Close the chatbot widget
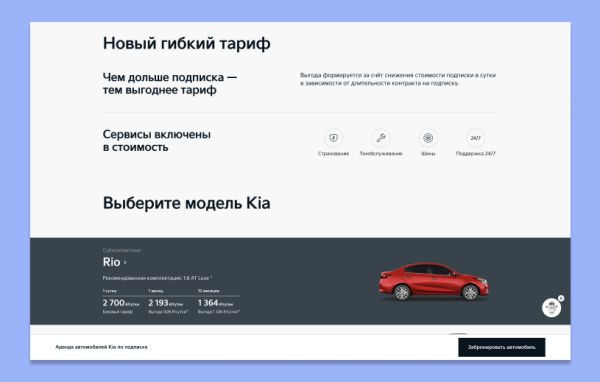 point(561,298)
